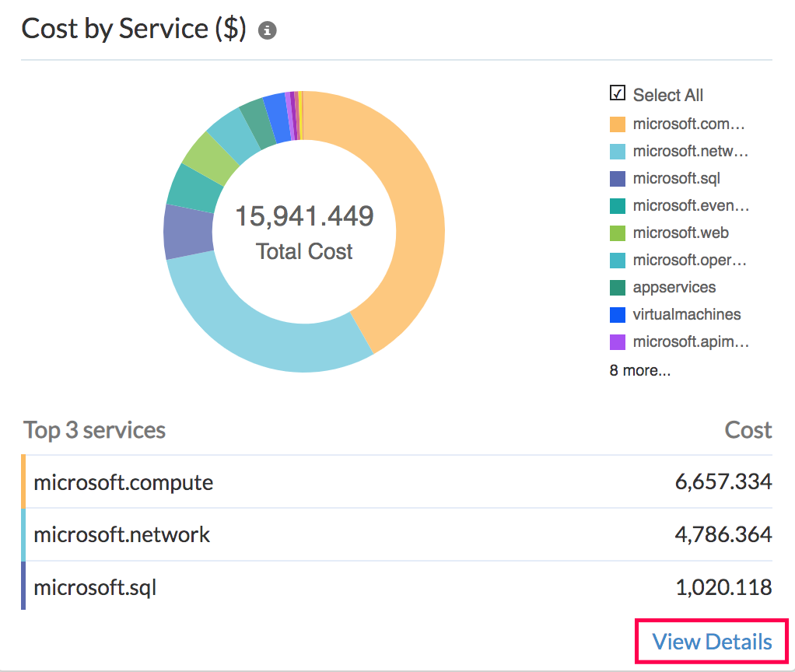795x672 pixels.
Task: Toggle the appservices legend entry
Action: [x=673, y=287]
